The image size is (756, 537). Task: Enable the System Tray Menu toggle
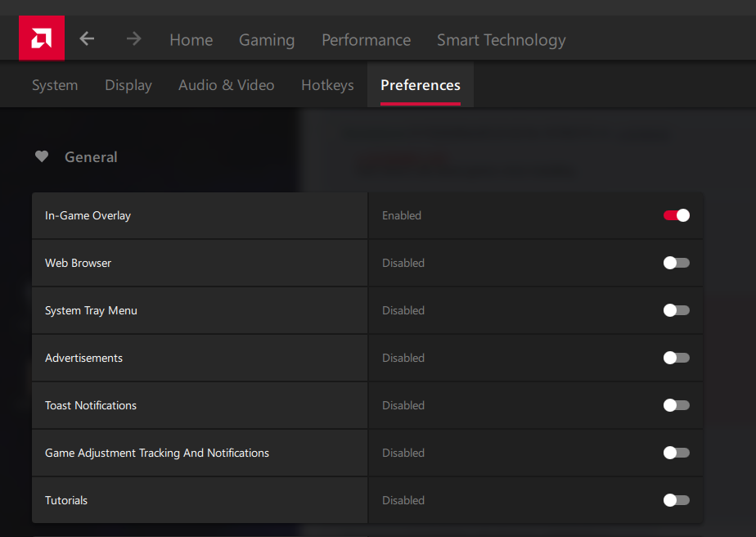pos(676,310)
